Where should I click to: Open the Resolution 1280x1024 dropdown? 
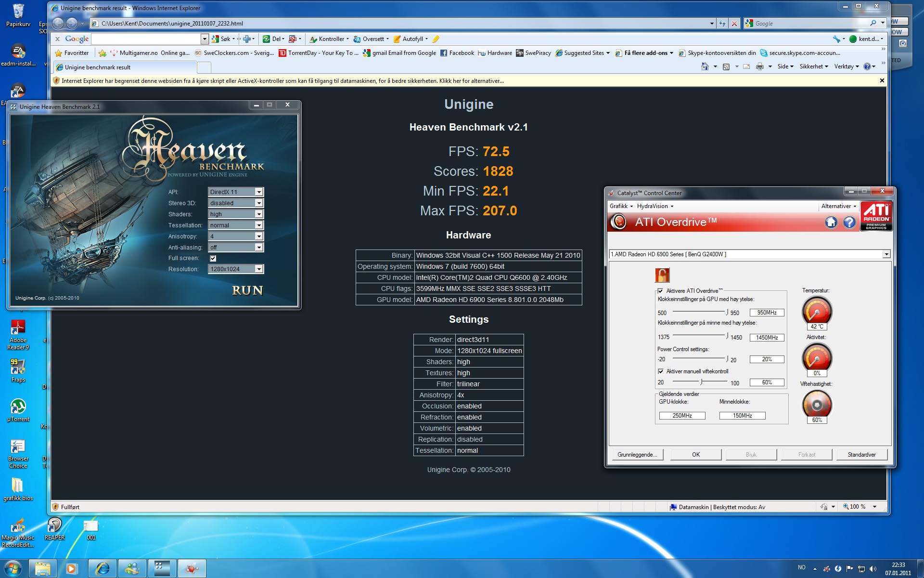pyautogui.click(x=236, y=269)
